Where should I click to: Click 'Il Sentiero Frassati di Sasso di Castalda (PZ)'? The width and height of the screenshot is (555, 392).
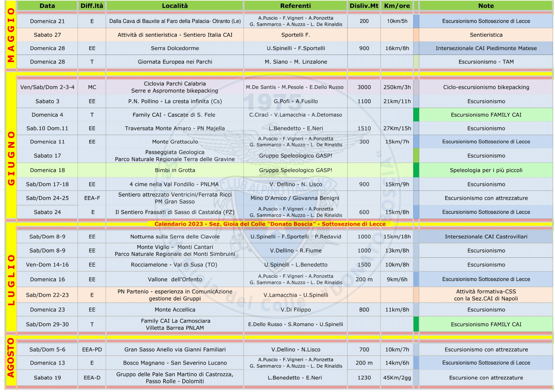[x=175, y=212]
